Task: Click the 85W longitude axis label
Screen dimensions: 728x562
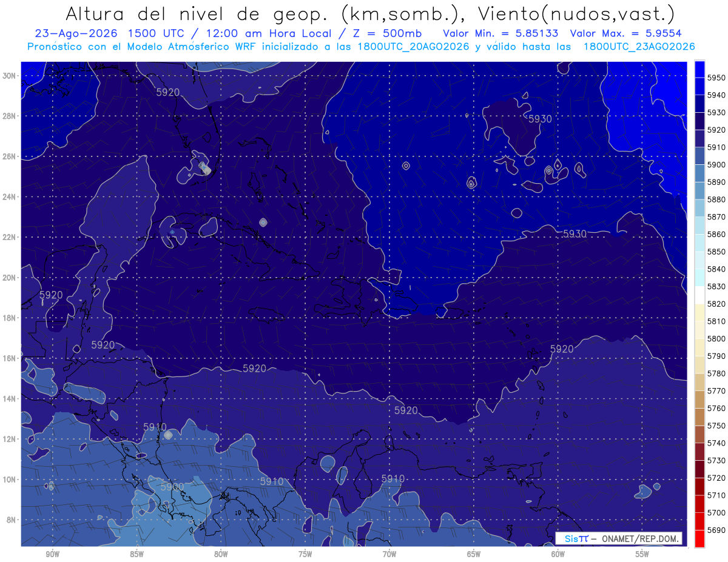Action: [137, 554]
